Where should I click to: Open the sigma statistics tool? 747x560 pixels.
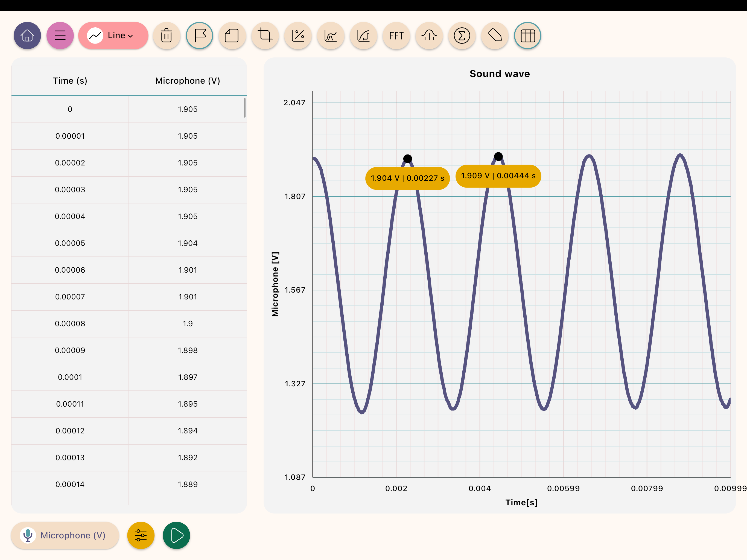pyautogui.click(x=462, y=36)
